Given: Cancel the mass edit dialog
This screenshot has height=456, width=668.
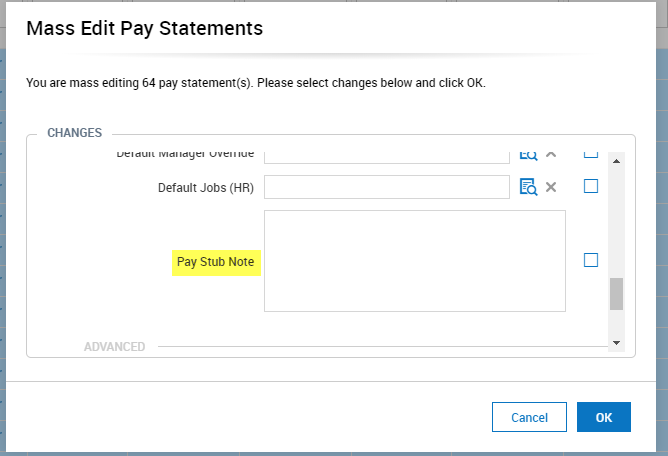Looking at the screenshot, I should [529, 417].
